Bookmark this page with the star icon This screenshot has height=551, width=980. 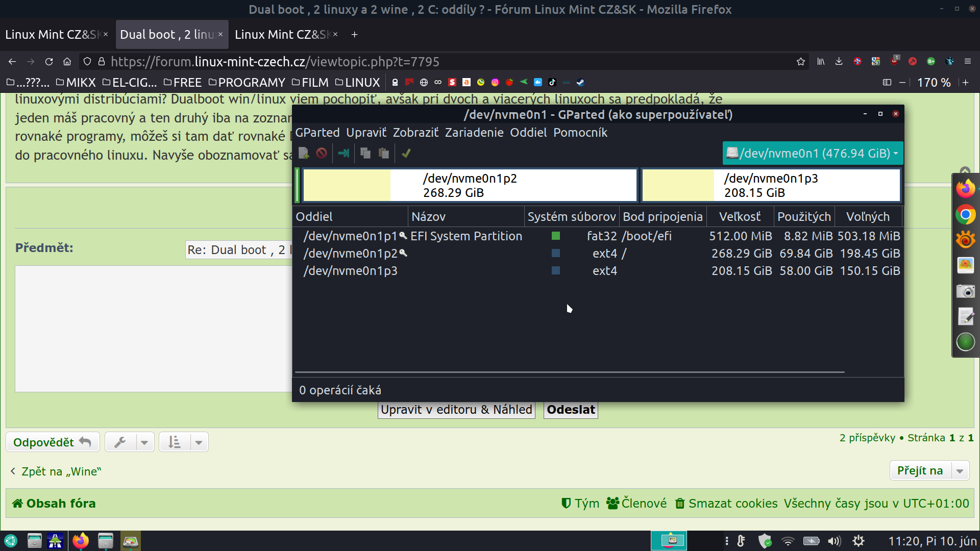point(800,62)
